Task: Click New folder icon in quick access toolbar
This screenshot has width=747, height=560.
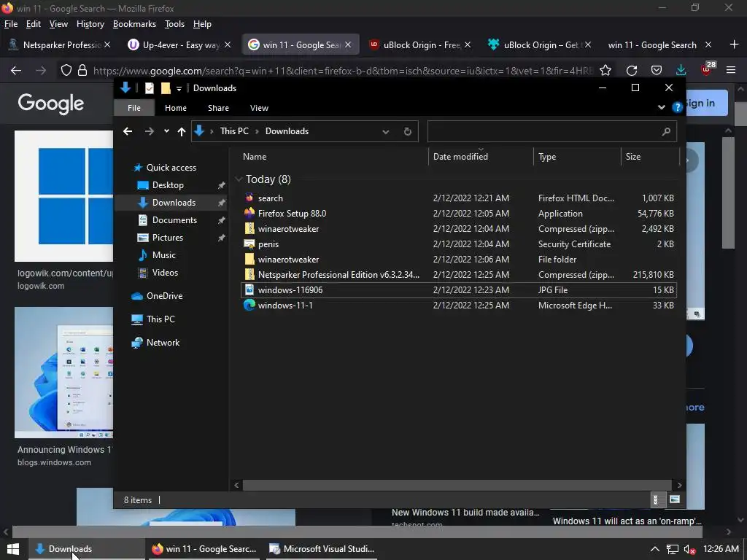Action: coord(166,88)
